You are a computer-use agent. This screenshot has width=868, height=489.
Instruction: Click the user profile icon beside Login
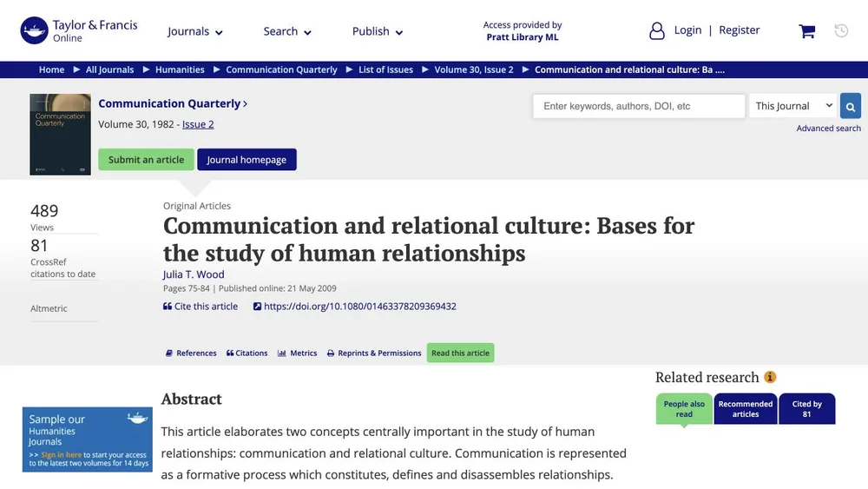tap(656, 30)
